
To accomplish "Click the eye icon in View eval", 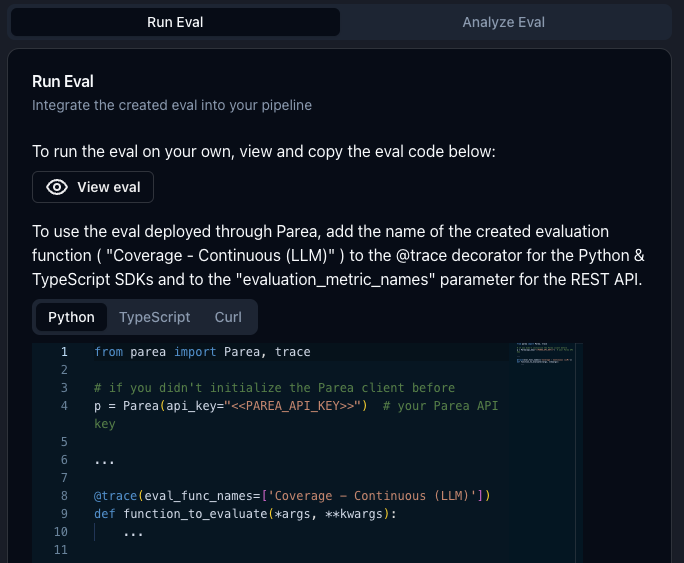I will tap(57, 187).
